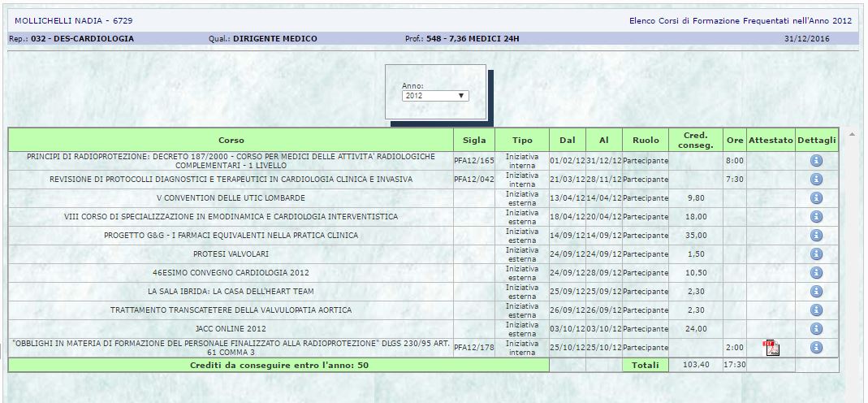This screenshot has width=868, height=403.
Task: View details of VIII Corso Emodinamica
Action: click(x=816, y=217)
